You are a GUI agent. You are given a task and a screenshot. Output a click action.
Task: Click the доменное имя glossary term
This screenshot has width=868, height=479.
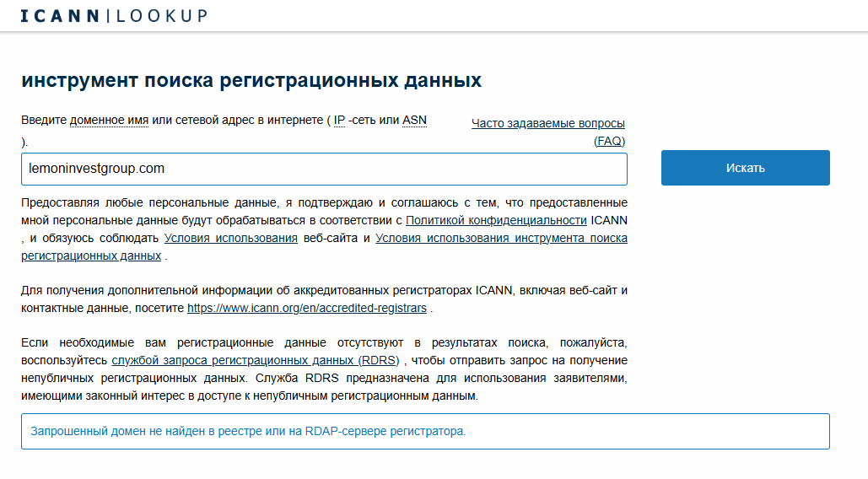(109, 120)
